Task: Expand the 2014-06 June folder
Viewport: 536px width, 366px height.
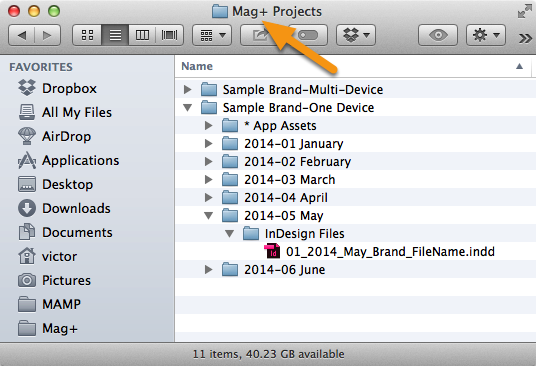Action: pyautogui.click(x=208, y=270)
